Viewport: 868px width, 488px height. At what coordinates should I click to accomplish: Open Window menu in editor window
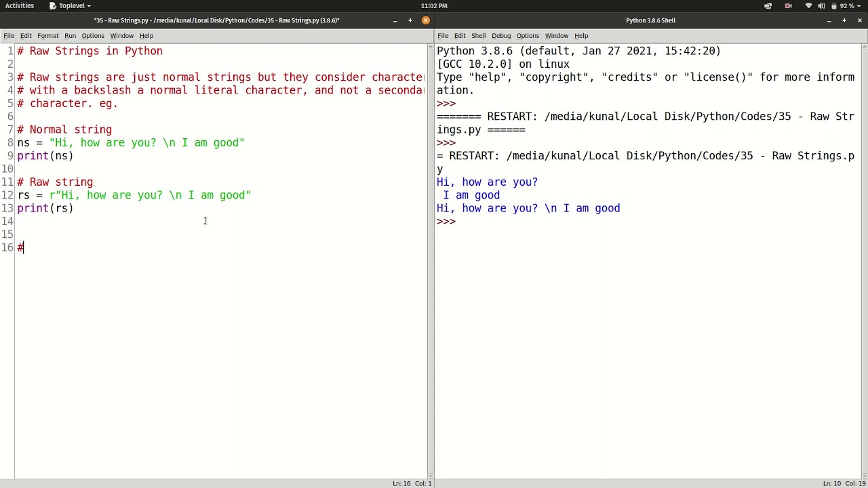click(x=122, y=35)
